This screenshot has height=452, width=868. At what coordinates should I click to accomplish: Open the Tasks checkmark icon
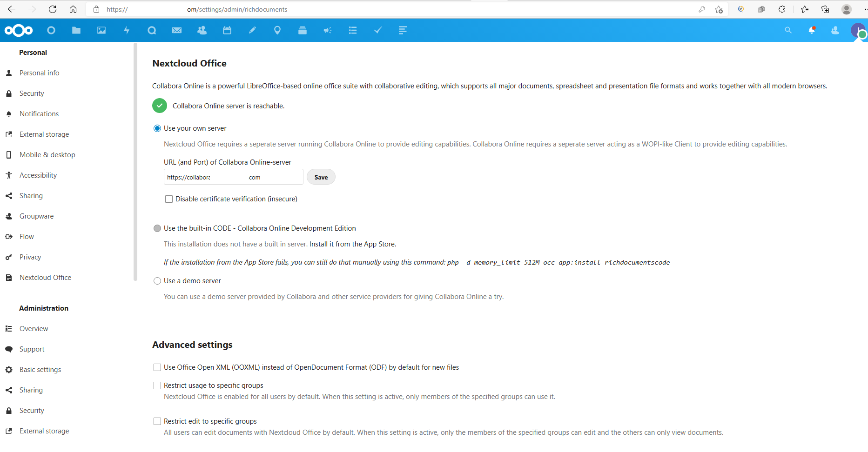(x=378, y=30)
